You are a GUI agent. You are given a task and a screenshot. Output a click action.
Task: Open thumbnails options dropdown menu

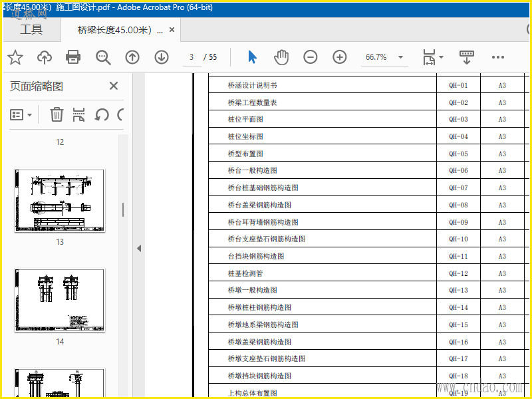click(21, 114)
